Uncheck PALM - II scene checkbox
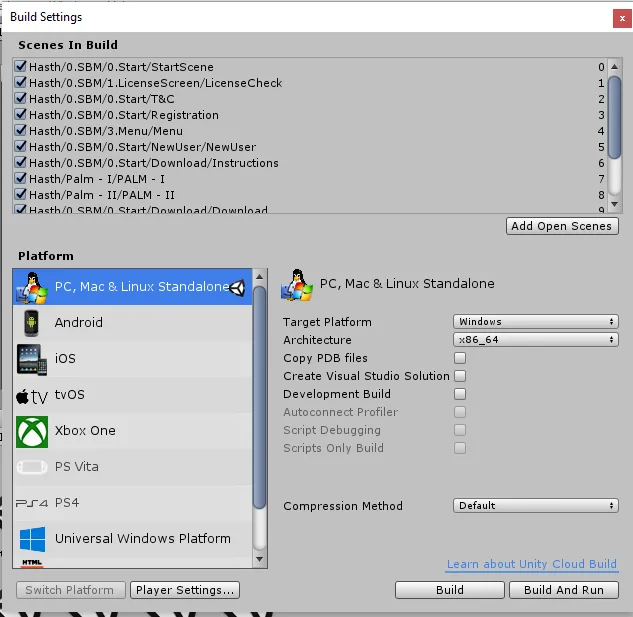This screenshot has width=633, height=617. click(21, 194)
